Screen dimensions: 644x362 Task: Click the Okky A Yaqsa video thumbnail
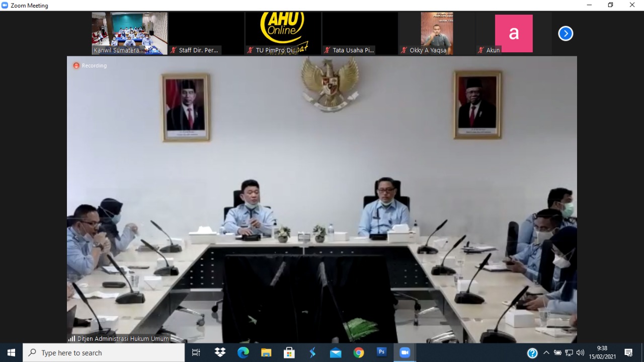(437, 33)
